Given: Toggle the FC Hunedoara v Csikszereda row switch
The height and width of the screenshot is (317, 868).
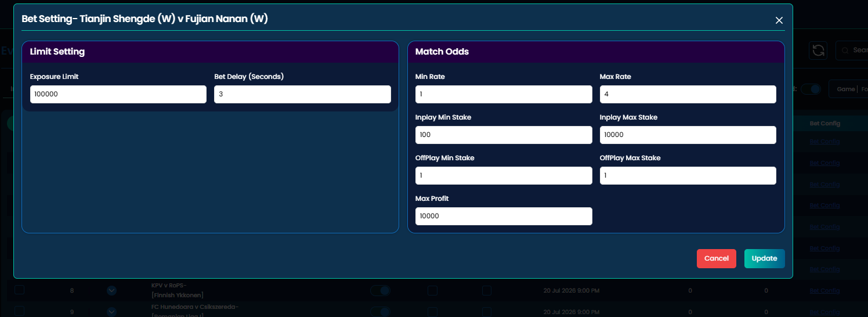Looking at the screenshot, I should (381, 312).
